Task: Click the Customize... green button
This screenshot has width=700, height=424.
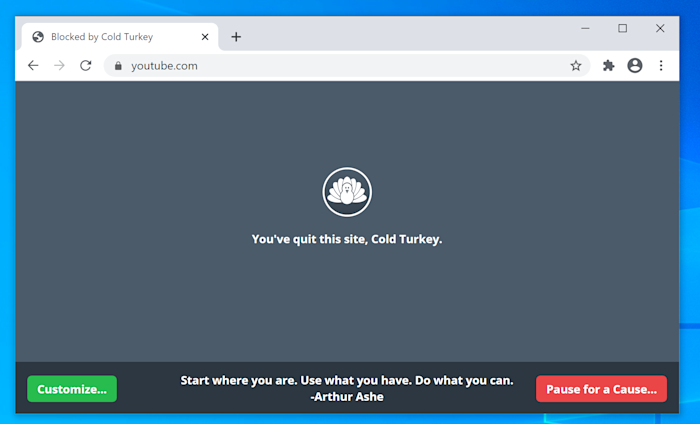Action: [72, 389]
